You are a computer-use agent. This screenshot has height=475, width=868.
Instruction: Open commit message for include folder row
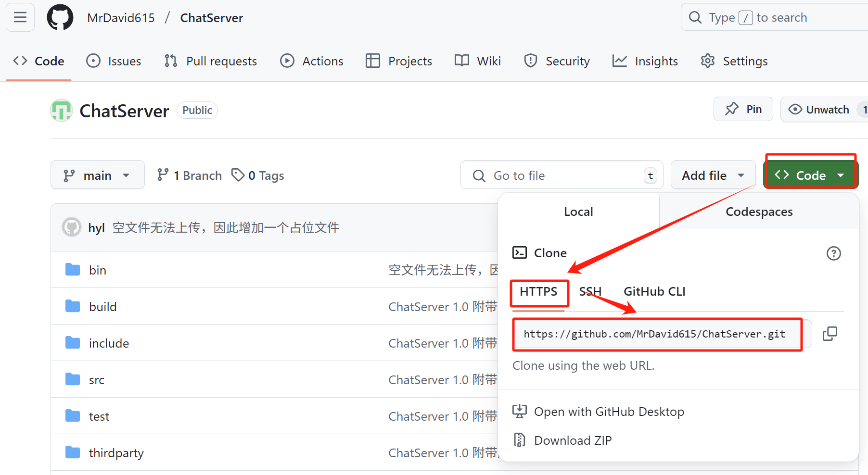tap(443, 343)
